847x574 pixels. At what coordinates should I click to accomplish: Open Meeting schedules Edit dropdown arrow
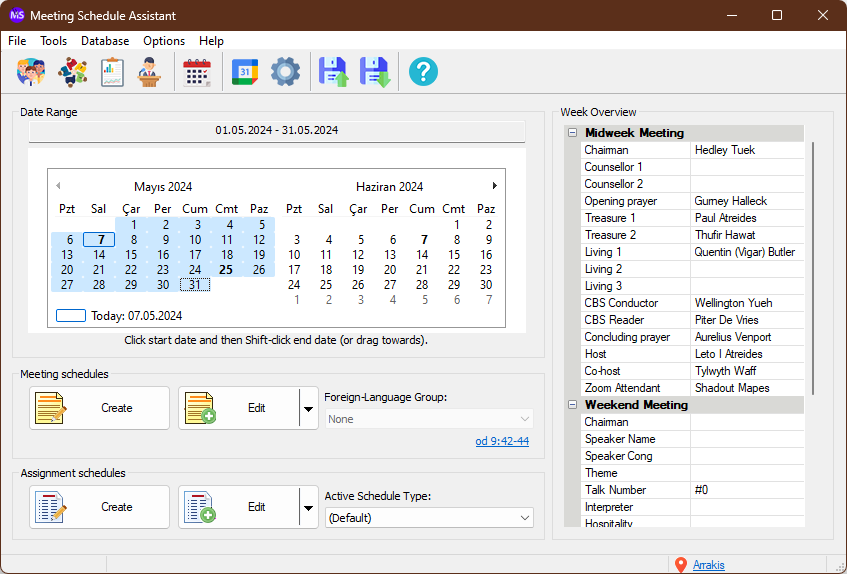coord(307,409)
